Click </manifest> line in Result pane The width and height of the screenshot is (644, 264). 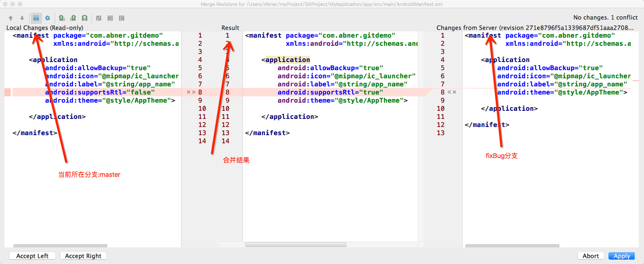click(267, 133)
